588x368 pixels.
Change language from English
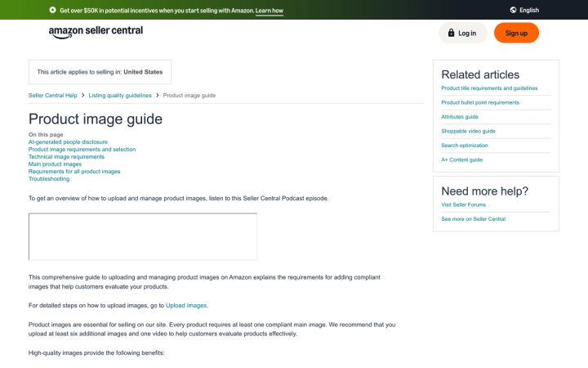(529, 10)
